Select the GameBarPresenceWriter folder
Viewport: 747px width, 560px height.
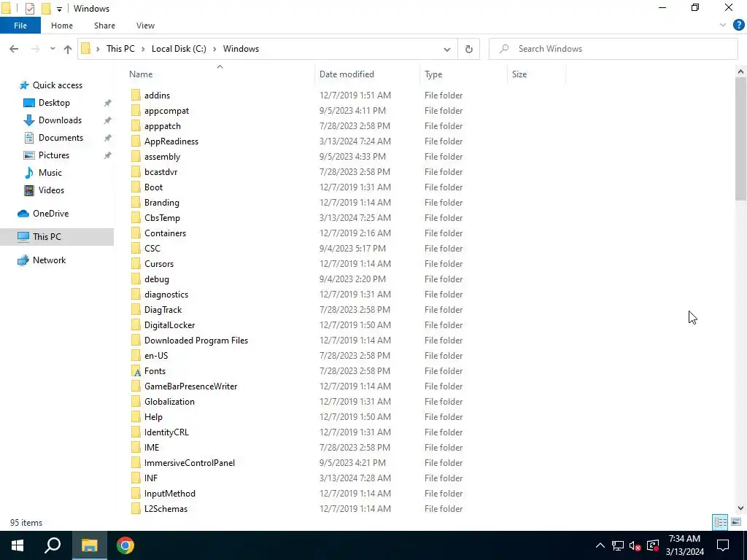point(190,386)
